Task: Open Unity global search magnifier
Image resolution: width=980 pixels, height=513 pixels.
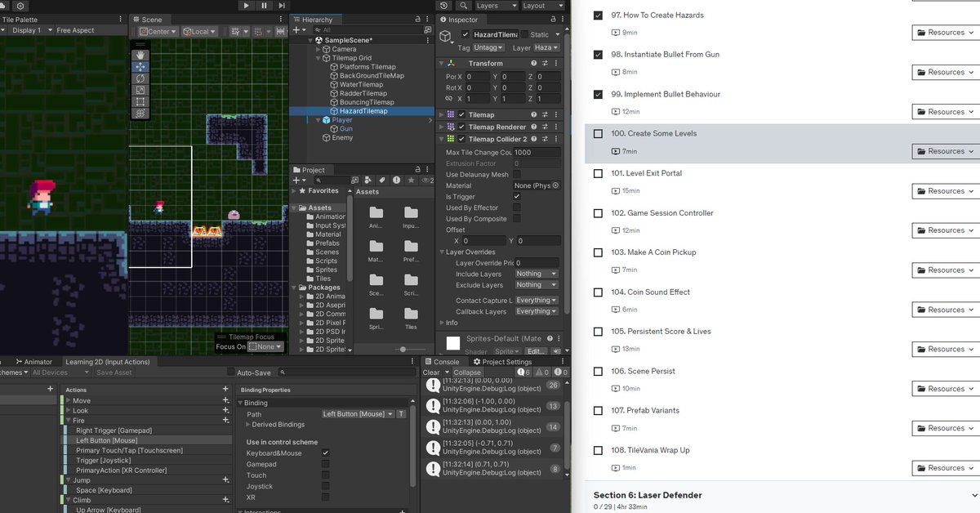Action: coord(464,6)
